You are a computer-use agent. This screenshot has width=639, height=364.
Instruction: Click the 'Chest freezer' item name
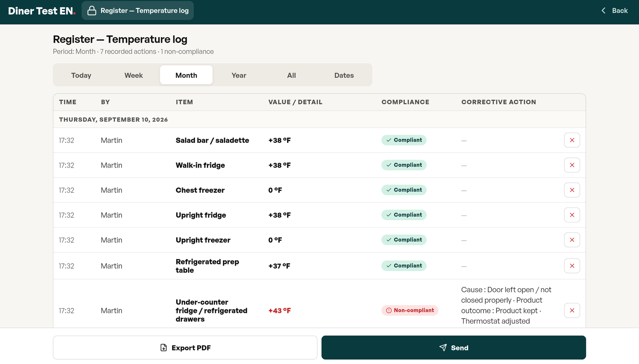(x=200, y=190)
